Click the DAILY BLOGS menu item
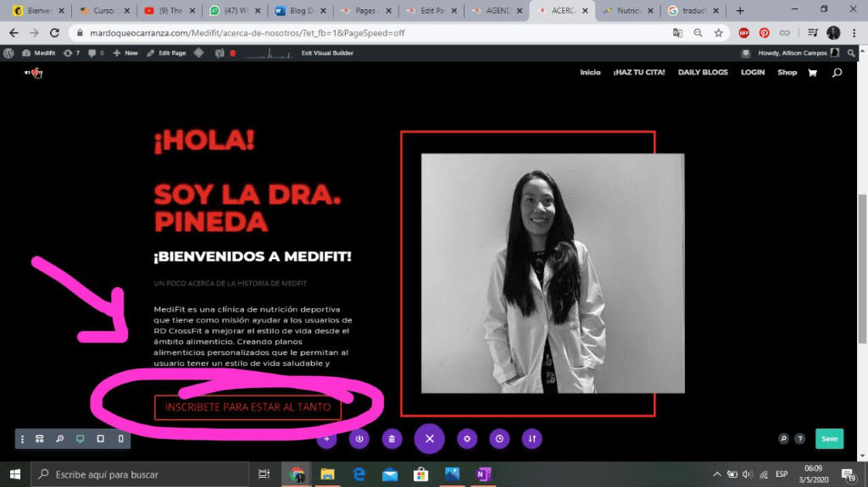The height and width of the screenshot is (487, 868). [x=703, y=73]
